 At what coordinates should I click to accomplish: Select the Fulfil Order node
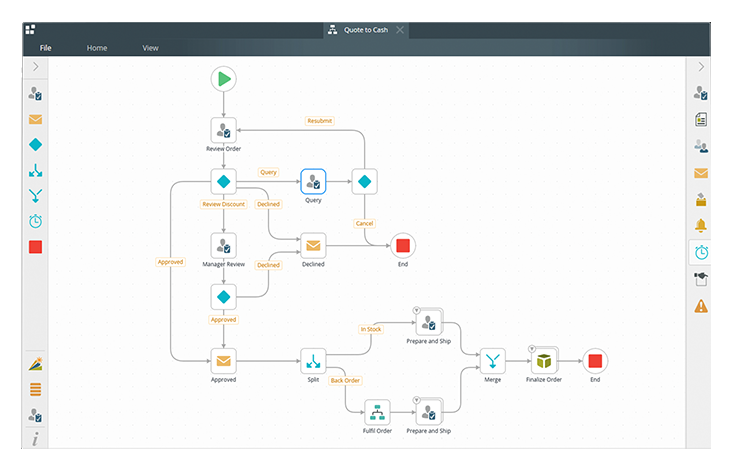[377, 412]
